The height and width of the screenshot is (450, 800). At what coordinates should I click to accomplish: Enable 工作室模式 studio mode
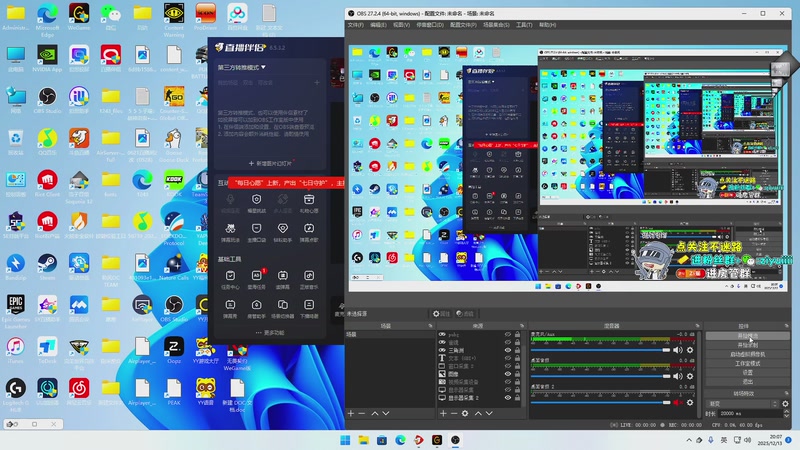pyautogui.click(x=747, y=363)
